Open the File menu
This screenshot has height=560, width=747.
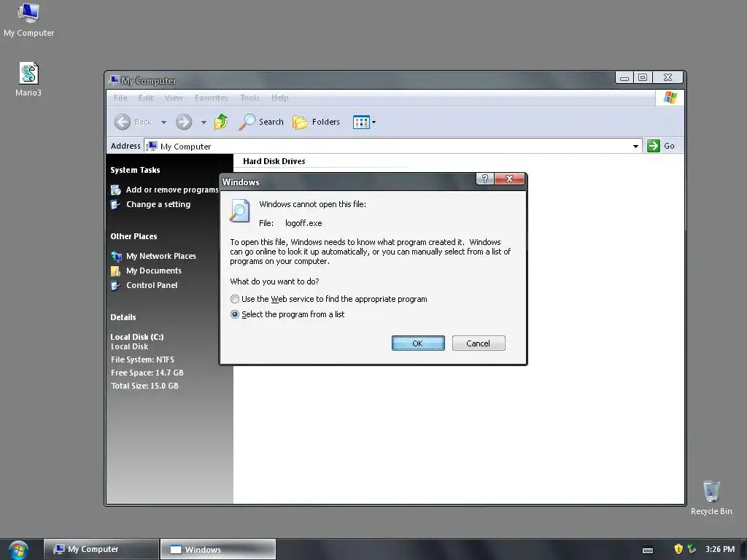coord(120,98)
